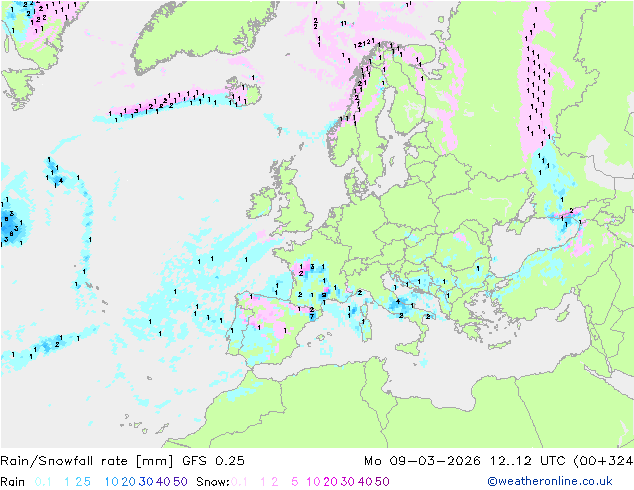Pick the Snow legend value 50
Screen dimensions: 634x490
[x=382, y=482]
